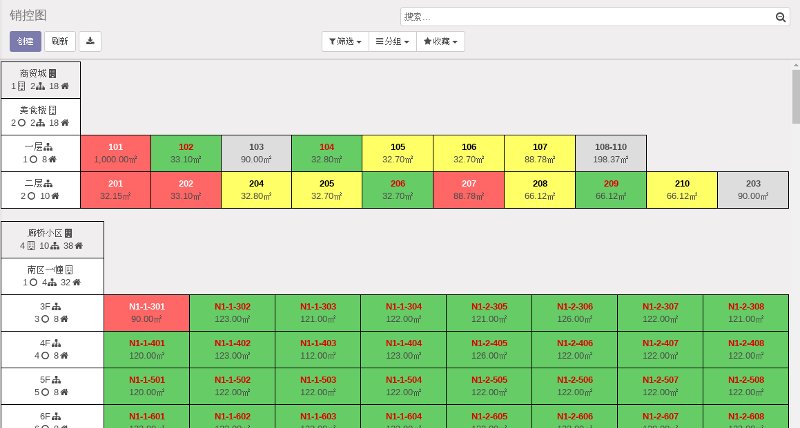Expand the 收藏 favorites dropdown
Screen dimensions: 800x428
pyautogui.click(x=440, y=41)
